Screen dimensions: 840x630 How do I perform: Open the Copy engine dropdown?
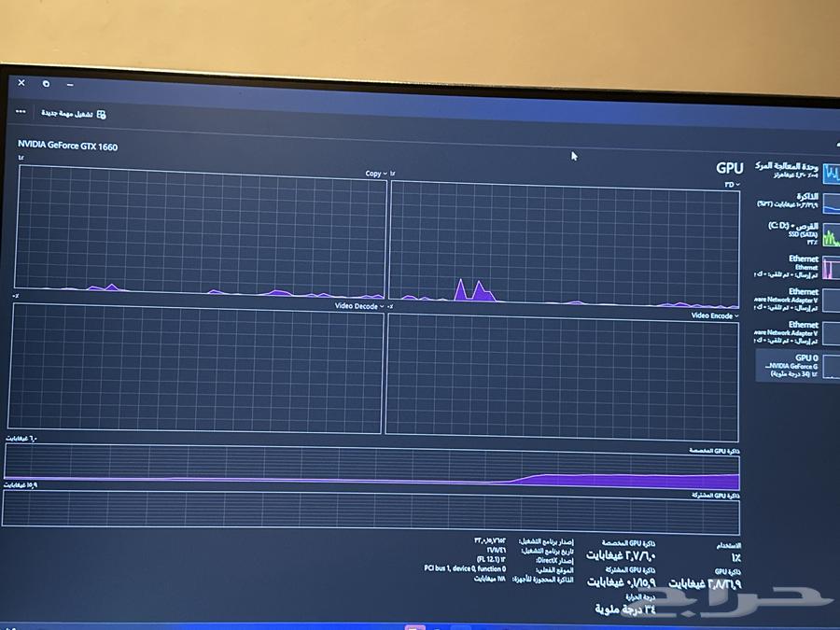click(375, 174)
